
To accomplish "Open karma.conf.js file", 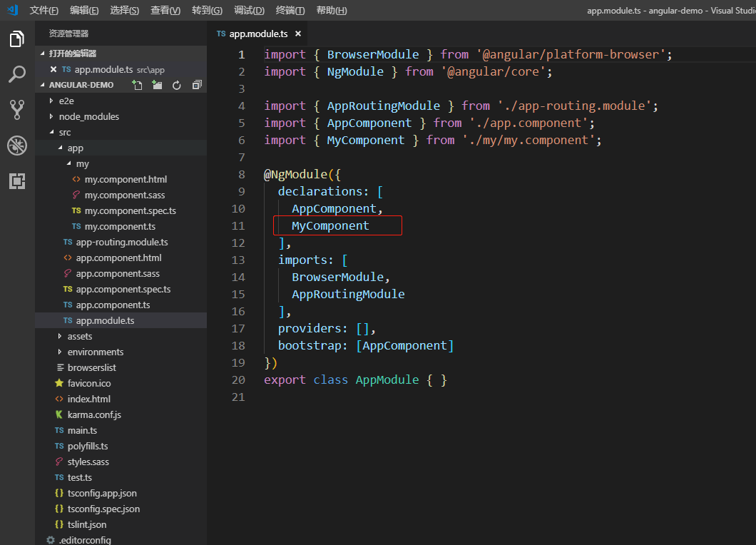I will click(x=121, y=414).
